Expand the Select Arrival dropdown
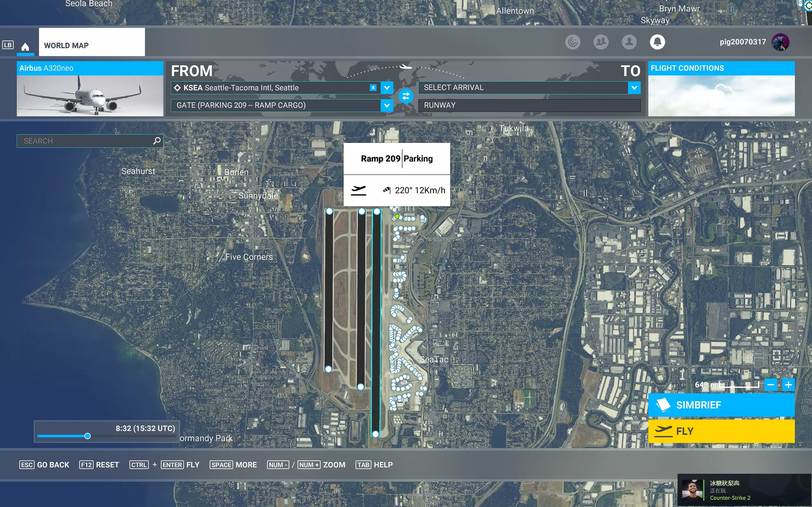Viewport: 812px width, 507px height. point(634,88)
